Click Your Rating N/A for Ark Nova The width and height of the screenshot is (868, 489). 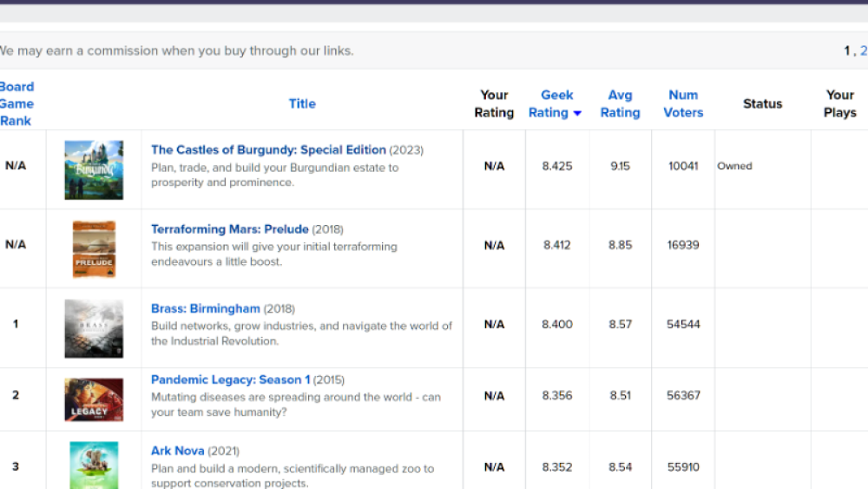coord(494,466)
